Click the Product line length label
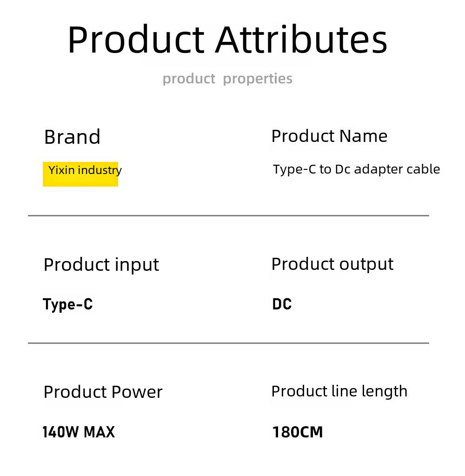The height and width of the screenshot is (476, 465). pos(339,391)
